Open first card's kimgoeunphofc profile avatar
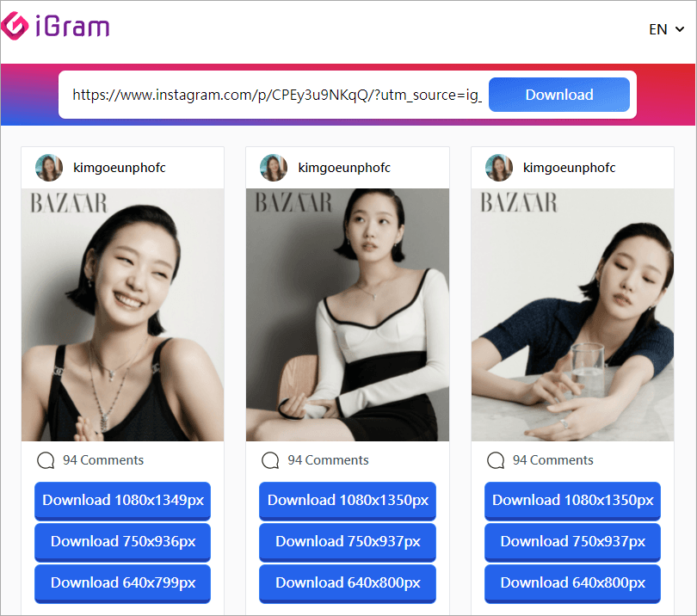This screenshot has width=697, height=616. [49, 168]
